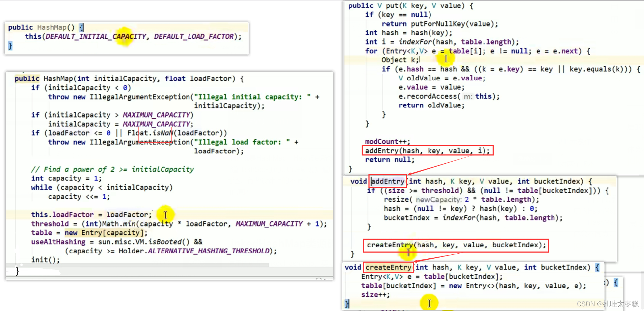
Task: Click the 'size++;' statement
Action: [x=375, y=295]
